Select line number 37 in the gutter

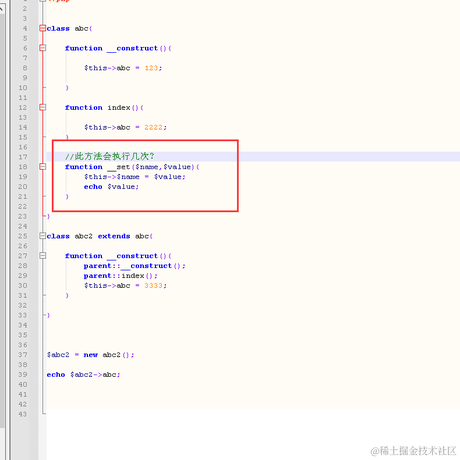coord(23,355)
